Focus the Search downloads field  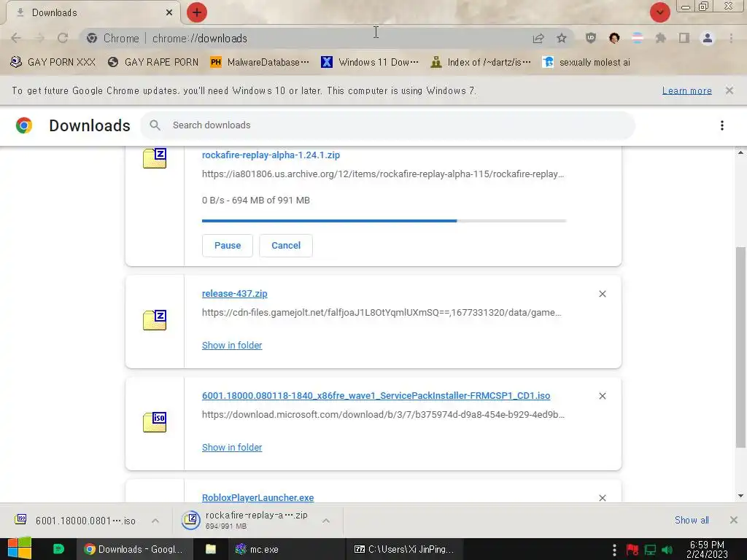coord(387,125)
